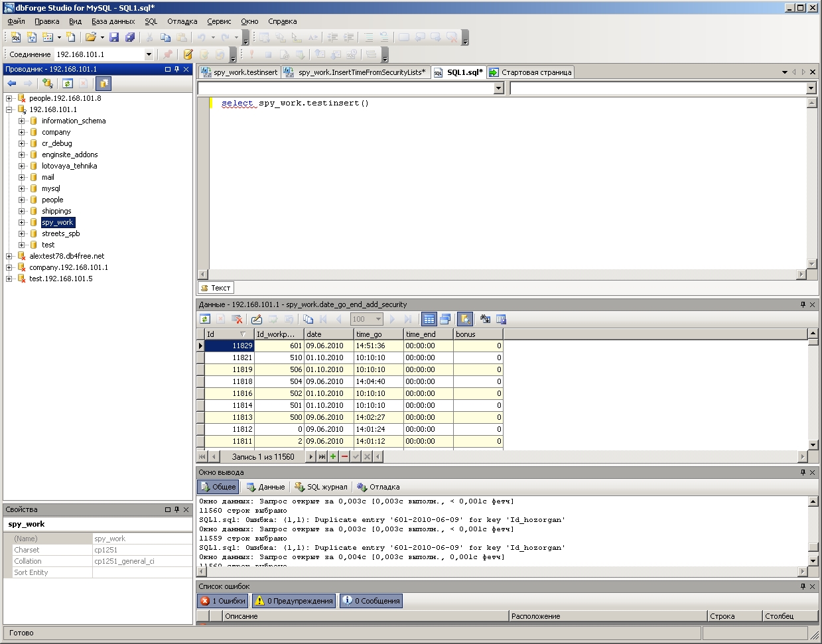Expand the spy_work database node

coord(22,222)
